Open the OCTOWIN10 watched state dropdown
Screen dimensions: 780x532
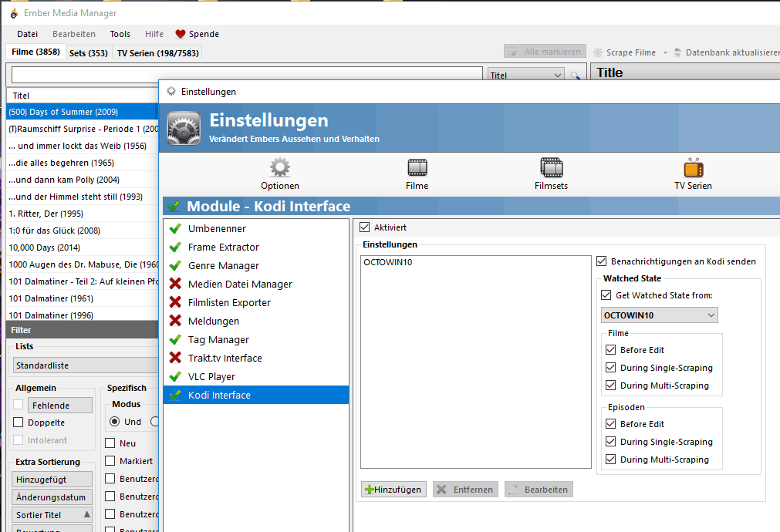(660, 315)
